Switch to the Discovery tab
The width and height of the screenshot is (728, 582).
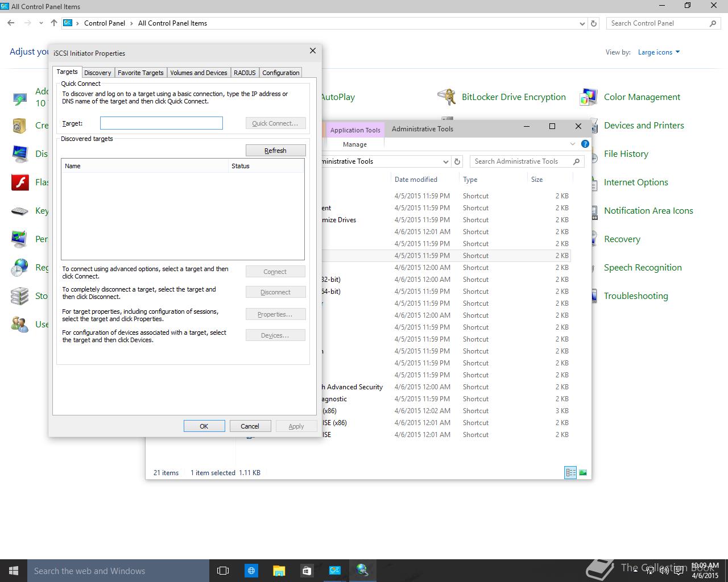point(98,73)
